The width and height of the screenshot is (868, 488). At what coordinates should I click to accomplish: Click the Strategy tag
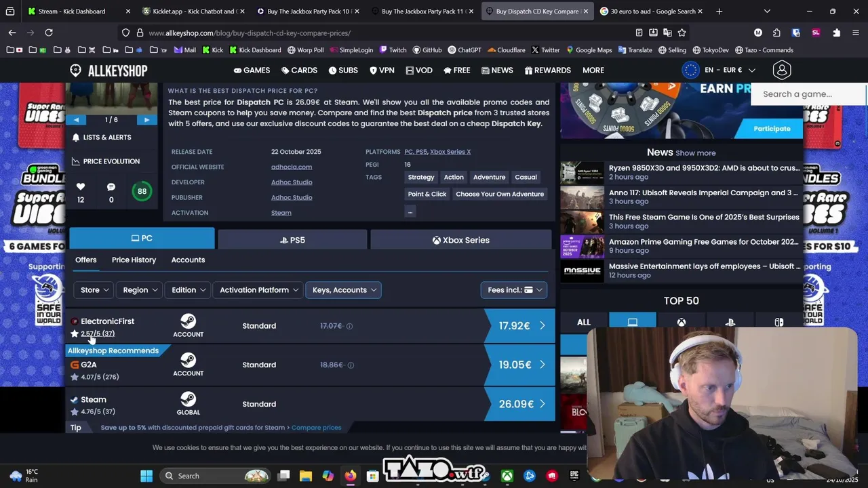421,178
